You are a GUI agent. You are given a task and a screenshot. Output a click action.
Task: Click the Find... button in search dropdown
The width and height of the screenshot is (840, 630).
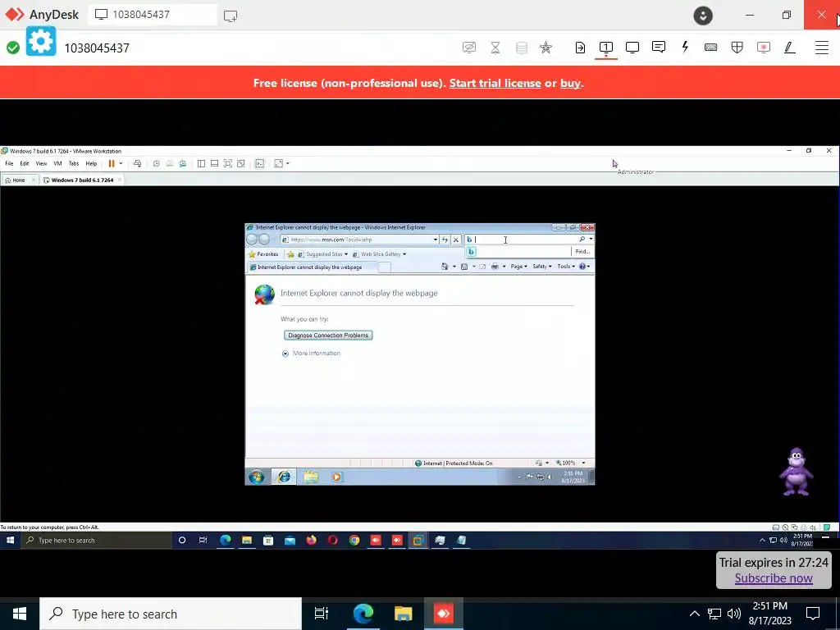pos(582,251)
